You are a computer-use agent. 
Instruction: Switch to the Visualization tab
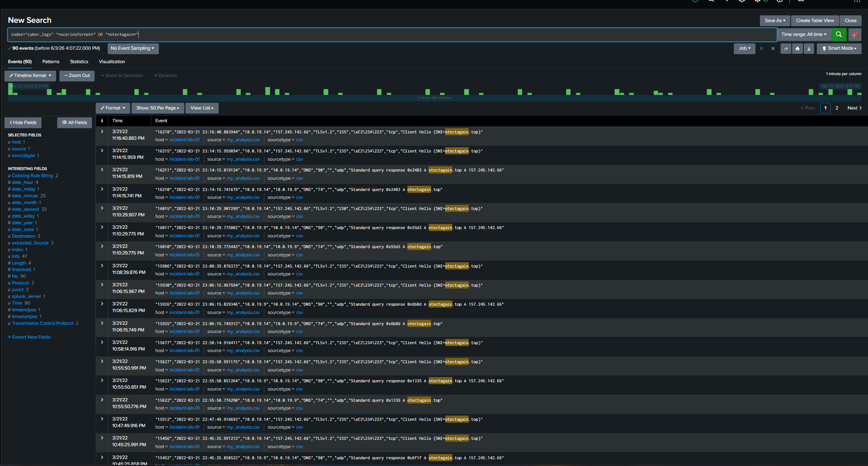[112, 62]
